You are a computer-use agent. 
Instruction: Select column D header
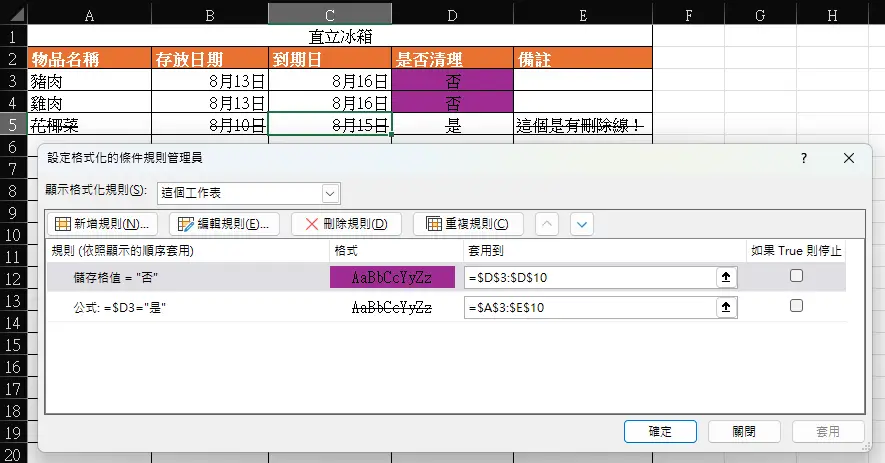tap(452, 15)
